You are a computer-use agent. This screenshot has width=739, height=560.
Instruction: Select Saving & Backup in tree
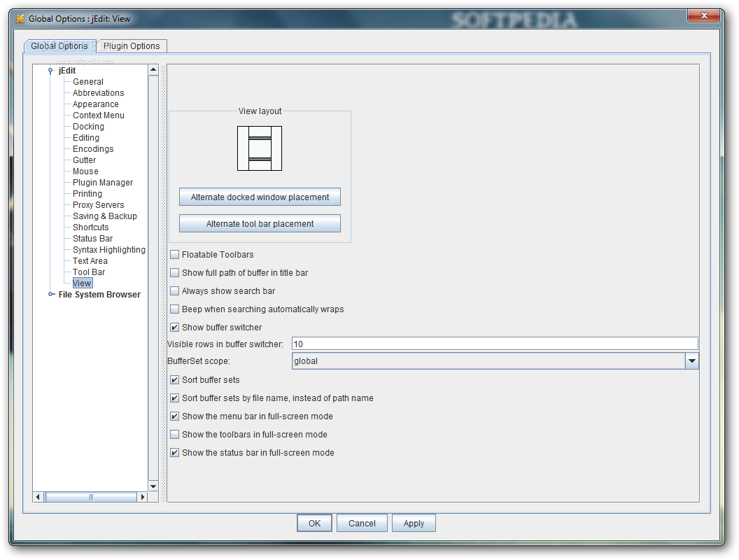(105, 216)
